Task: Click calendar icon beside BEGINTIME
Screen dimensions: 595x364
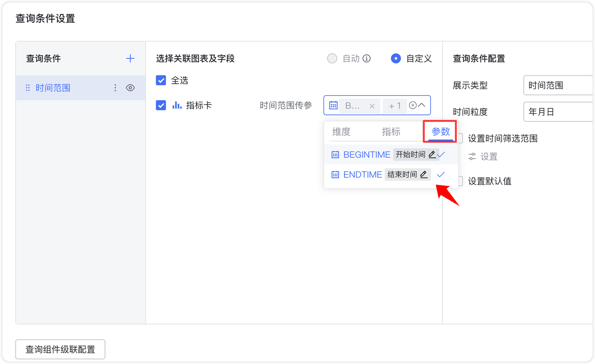Action: [x=335, y=155]
